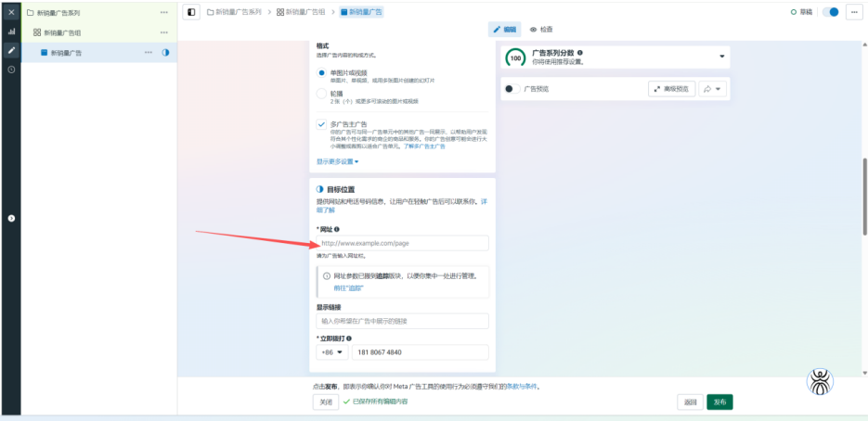Open more options for 新销量广告组 ad set
Image resolution: width=868 pixels, height=421 pixels.
(x=164, y=32)
